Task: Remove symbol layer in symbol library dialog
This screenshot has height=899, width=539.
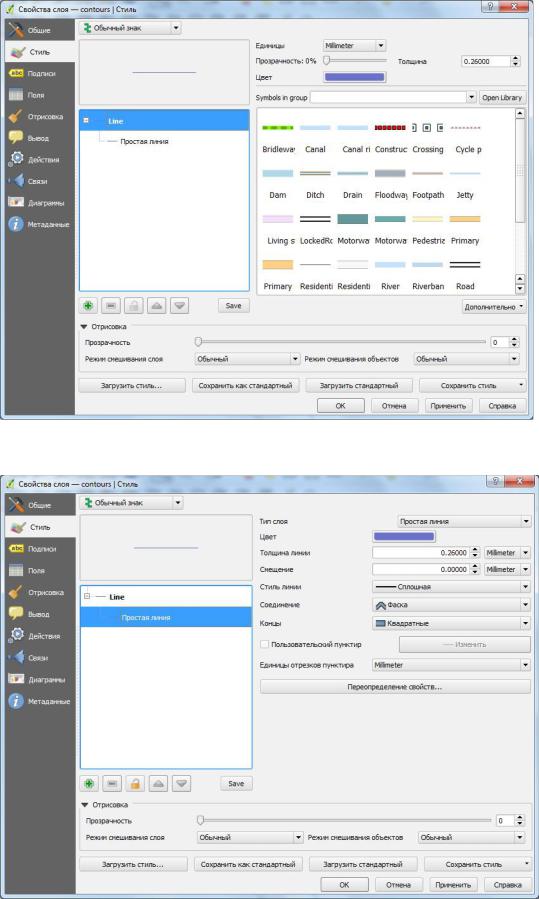Action: click(111, 306)
